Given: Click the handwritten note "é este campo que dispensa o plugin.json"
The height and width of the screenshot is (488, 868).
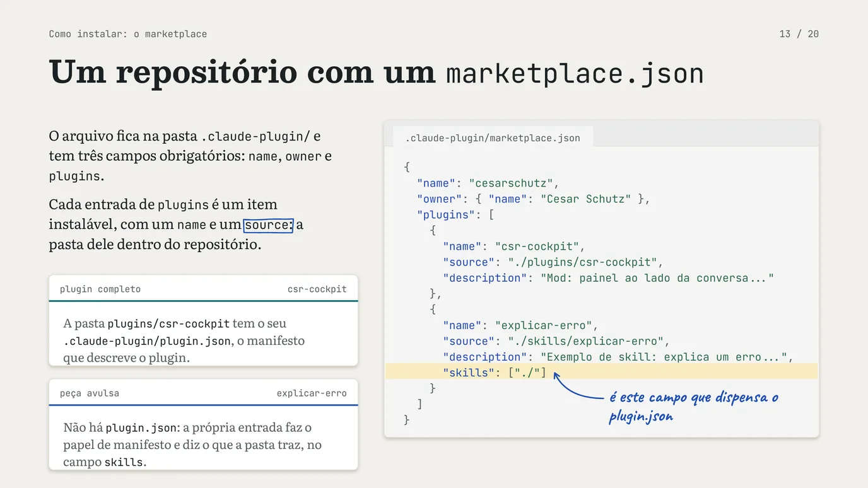Looking at the screenshot, I should [694, 407].
